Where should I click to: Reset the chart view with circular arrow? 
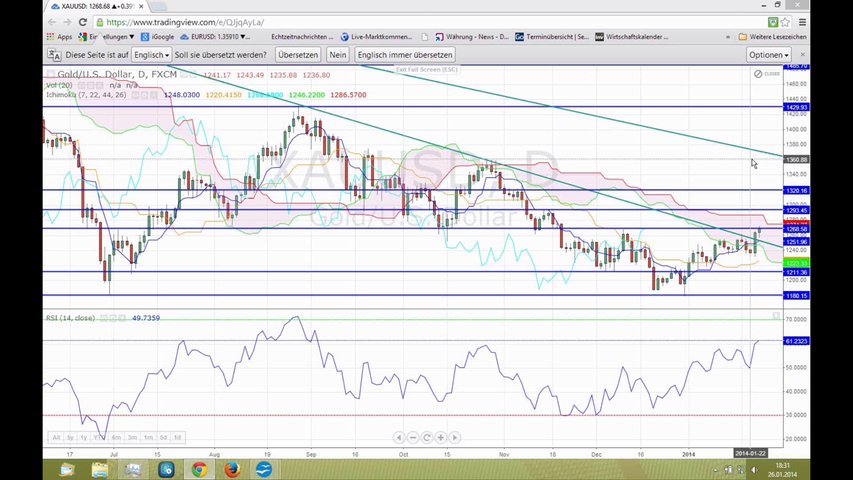pyautogui.click(x=426, y=437)
